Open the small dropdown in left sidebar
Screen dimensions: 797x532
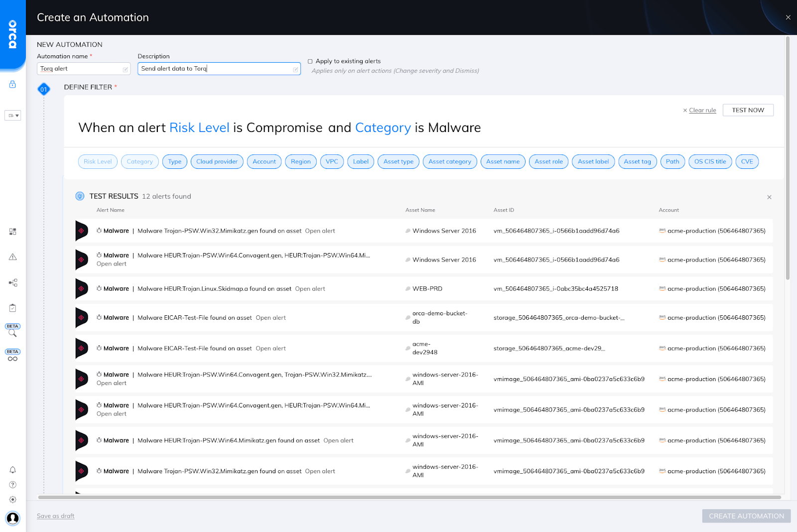point(13,116)
